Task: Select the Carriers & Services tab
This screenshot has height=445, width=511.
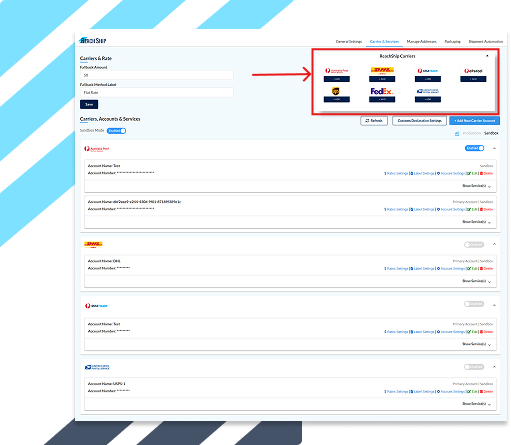Action: [384, 42]
